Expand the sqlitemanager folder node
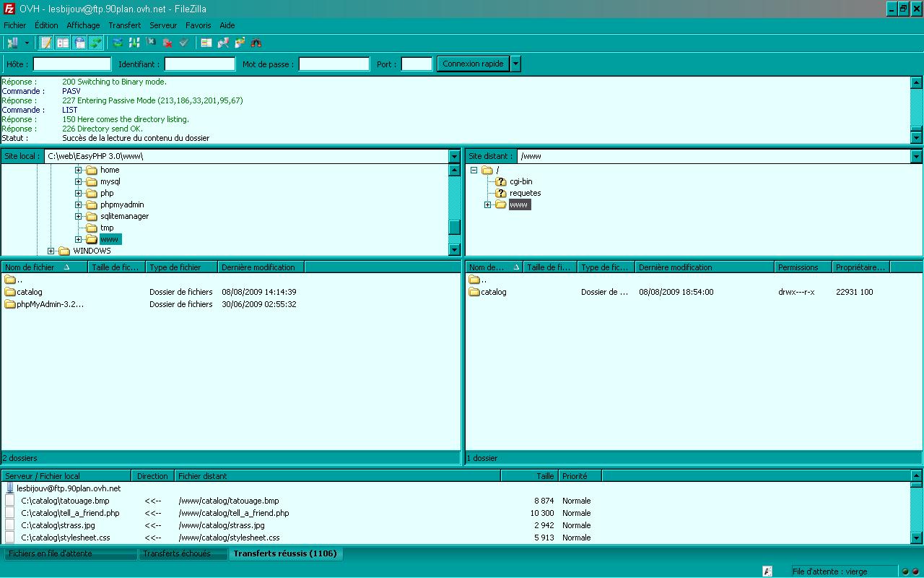Viewport: 924px width, 578px height. (79, 217)
